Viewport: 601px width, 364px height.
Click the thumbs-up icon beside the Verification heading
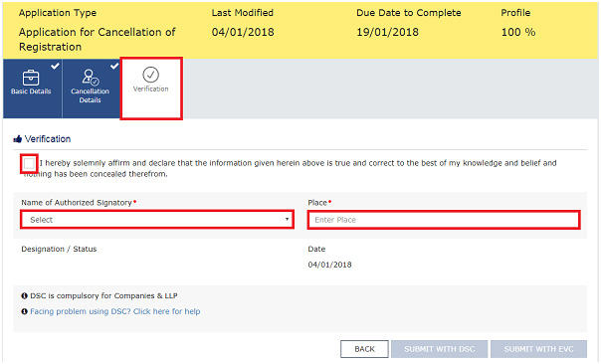point(17,138)
